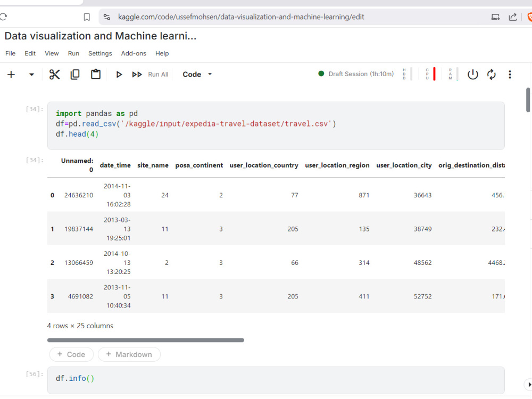Image resolution: width=532 pixels, height=399 pixels.
Task: Open the Code cell-type dropdown
Action: coord(196,74)
